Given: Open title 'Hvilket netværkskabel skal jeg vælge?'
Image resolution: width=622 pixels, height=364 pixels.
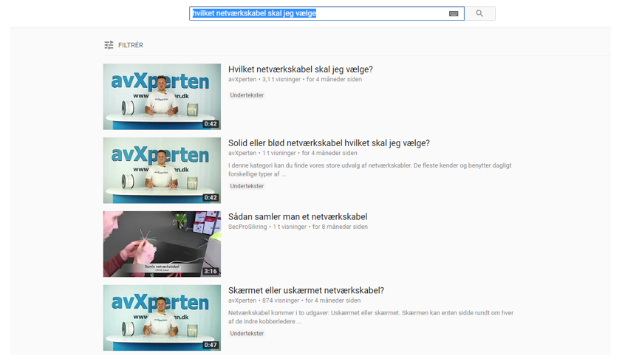Looking at the screenshot, I should coord(301,69).
